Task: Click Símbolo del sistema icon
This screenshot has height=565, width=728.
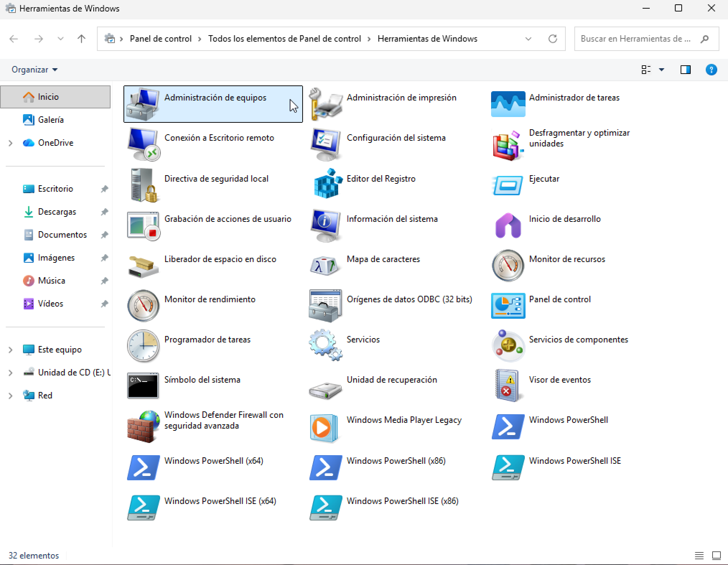Action: (143, 386)
